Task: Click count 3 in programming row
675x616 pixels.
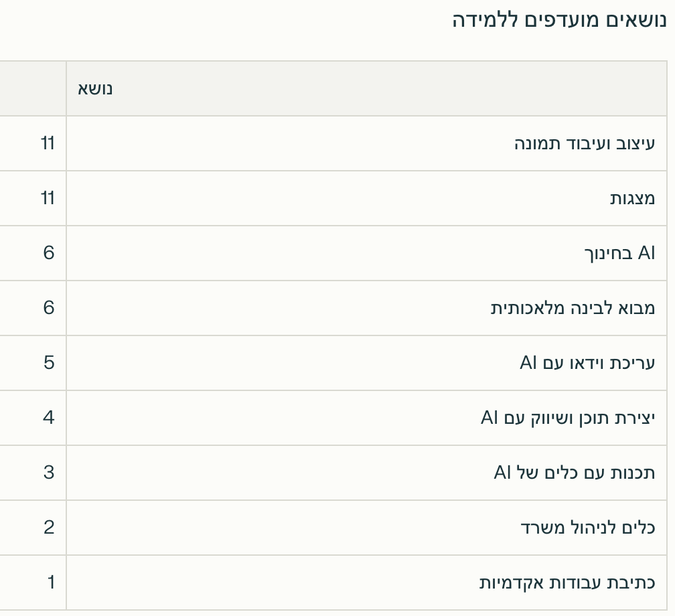Action: [x=49, y=473]
